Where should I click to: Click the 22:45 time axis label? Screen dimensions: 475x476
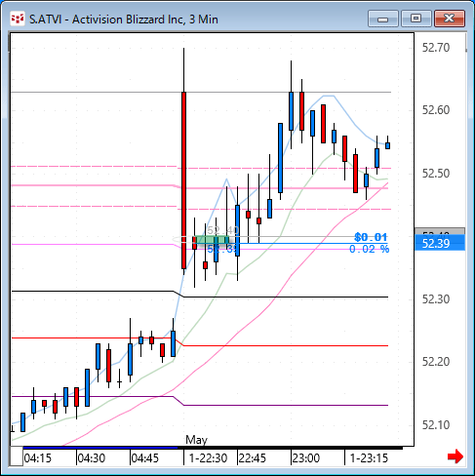[x=253, y=458]
